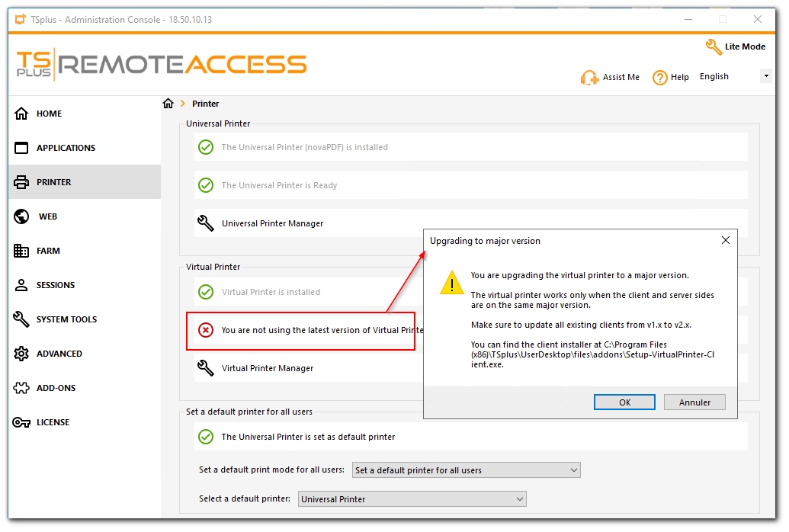Click the Universal Printer Manager wrench icon

(x=205, y=223)
